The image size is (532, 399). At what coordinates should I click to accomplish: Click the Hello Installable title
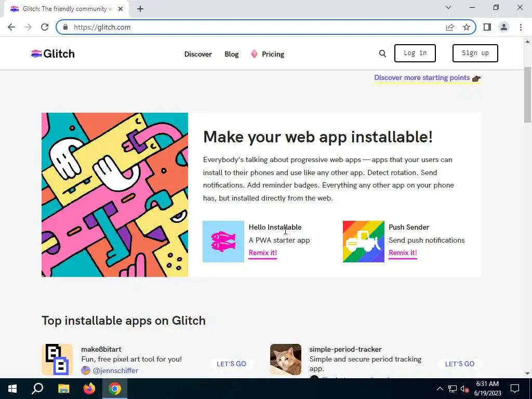pos(275,228)
